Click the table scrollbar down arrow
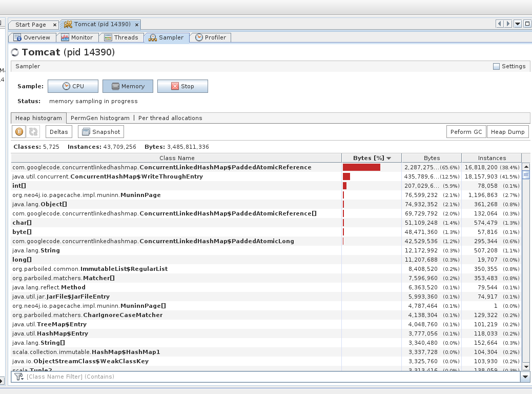 tap(526, 366)
